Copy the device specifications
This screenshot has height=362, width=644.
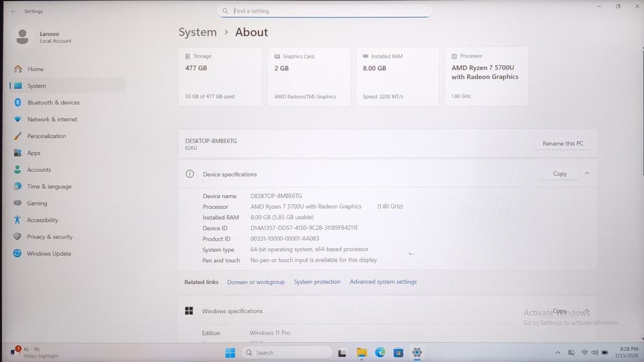click(560, 174)
